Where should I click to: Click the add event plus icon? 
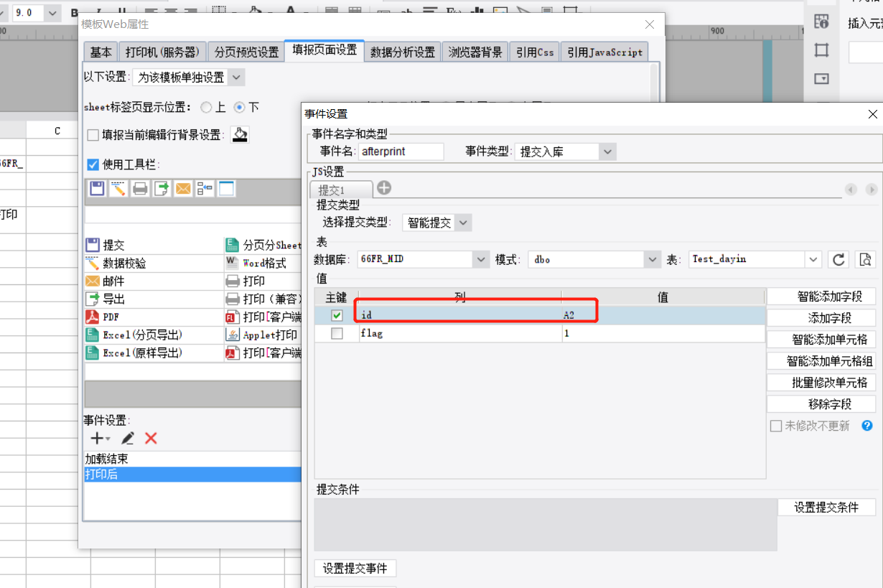click(x=96, y=438)
